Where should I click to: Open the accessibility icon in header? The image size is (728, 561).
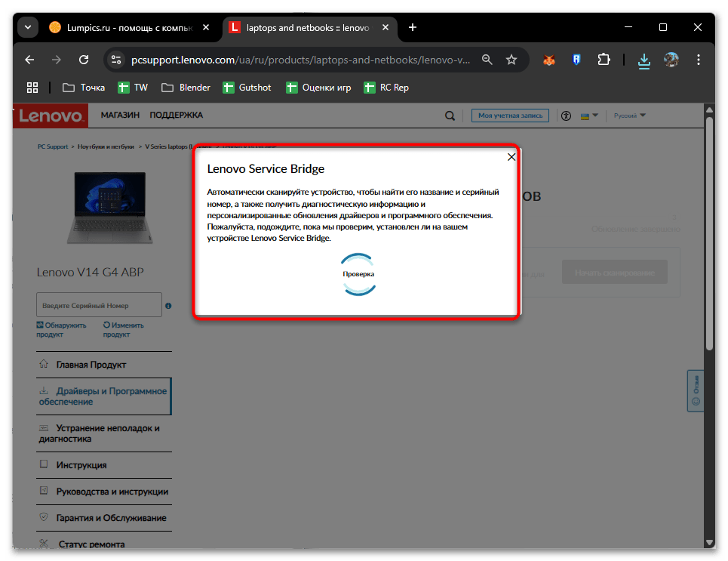pyautogui.click(x=566, y=116)
